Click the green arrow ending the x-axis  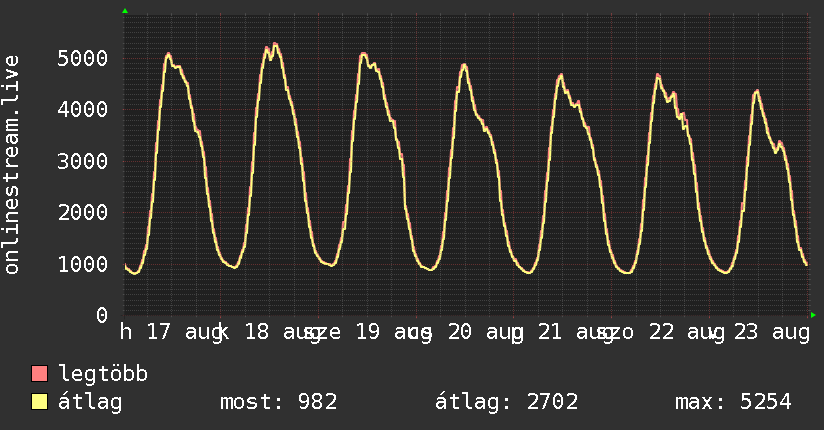click(813, 315)
